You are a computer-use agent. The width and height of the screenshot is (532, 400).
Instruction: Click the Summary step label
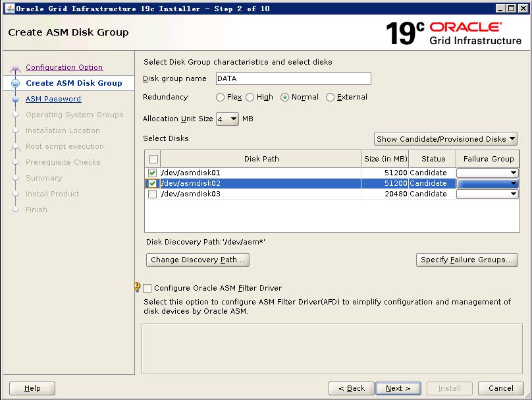pos(43,178)
